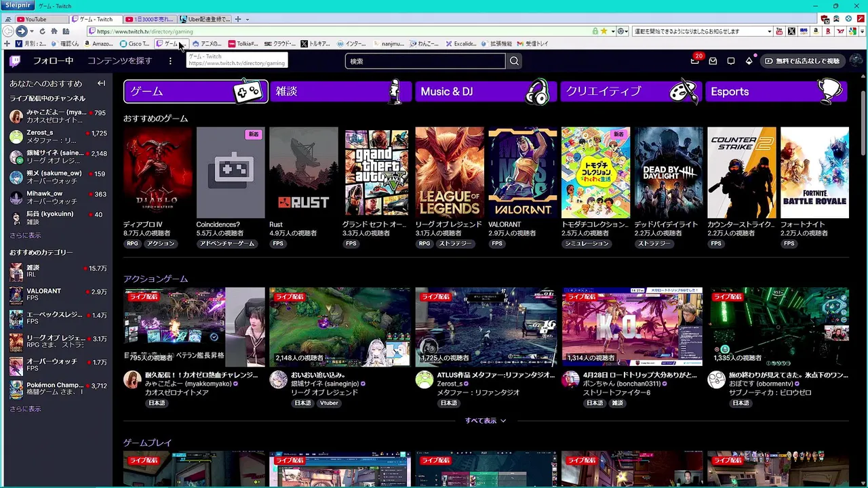Open アクションゲーム section heading link
Viewport: 868px width, 488px height.
click(155, 279)
